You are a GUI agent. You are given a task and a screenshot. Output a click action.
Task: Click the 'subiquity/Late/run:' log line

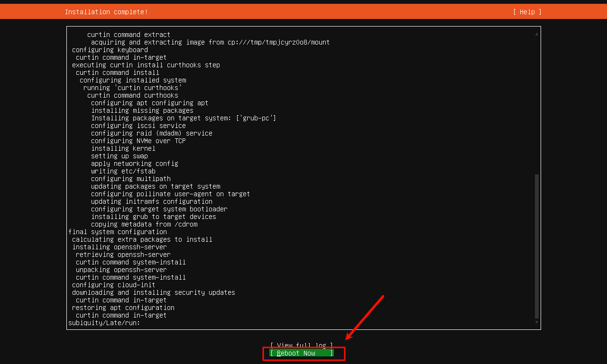tap(104, 323)
